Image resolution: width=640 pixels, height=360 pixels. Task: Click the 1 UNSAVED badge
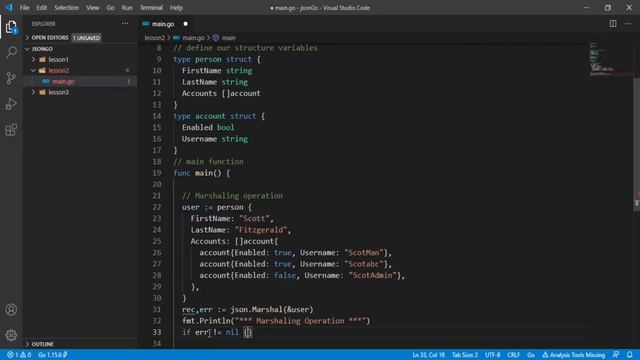(87, 38)
